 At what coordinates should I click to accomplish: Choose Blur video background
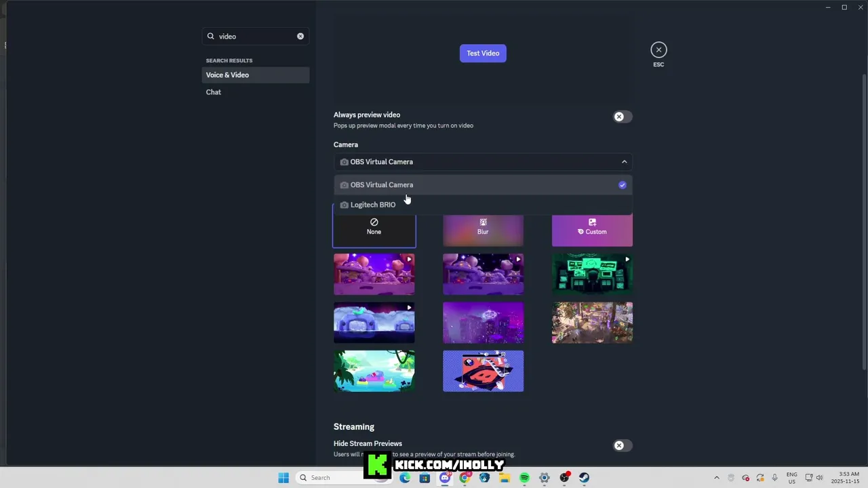coord(483,230)
